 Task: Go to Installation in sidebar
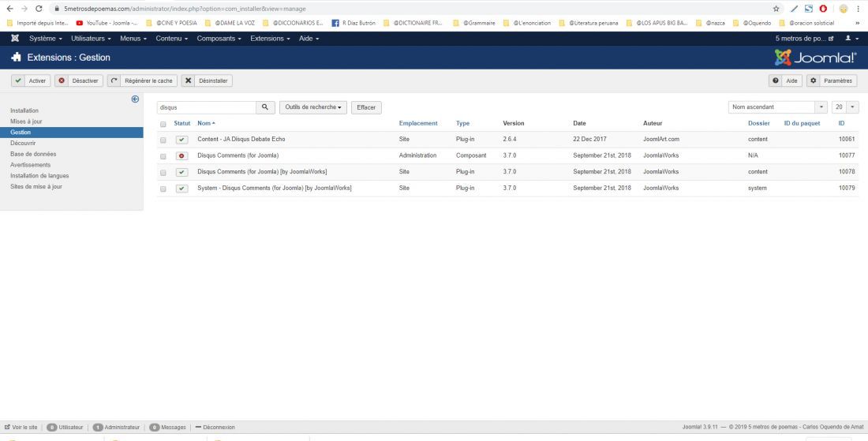click(24, 110)
